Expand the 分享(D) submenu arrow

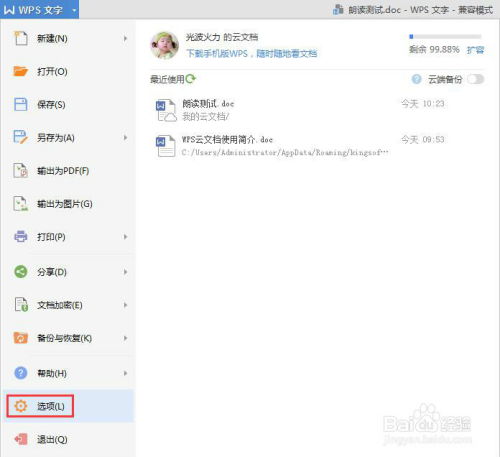click(x=125, y=272)
